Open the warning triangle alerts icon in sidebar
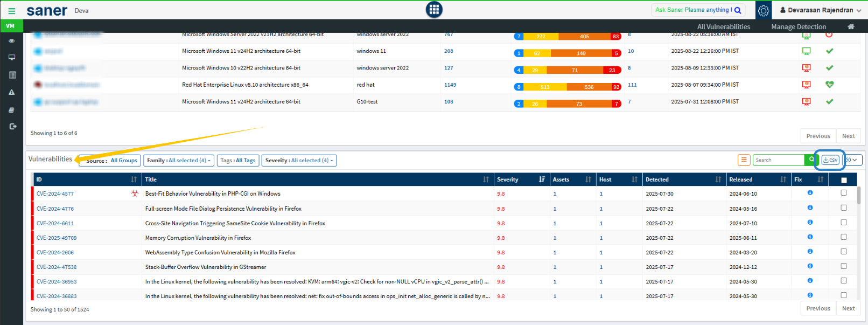 pos(12,92)
